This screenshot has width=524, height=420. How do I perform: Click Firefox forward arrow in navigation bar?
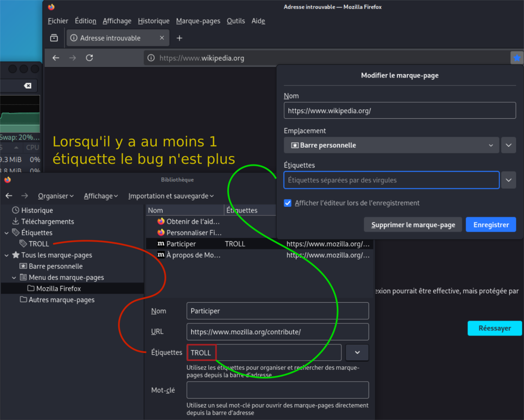(x=73, y=58)
